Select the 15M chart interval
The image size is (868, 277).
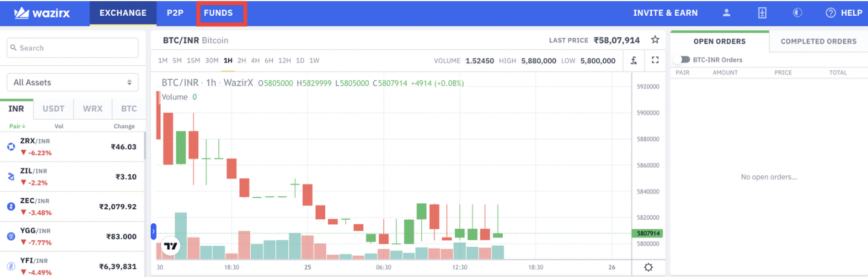(193, 60)
